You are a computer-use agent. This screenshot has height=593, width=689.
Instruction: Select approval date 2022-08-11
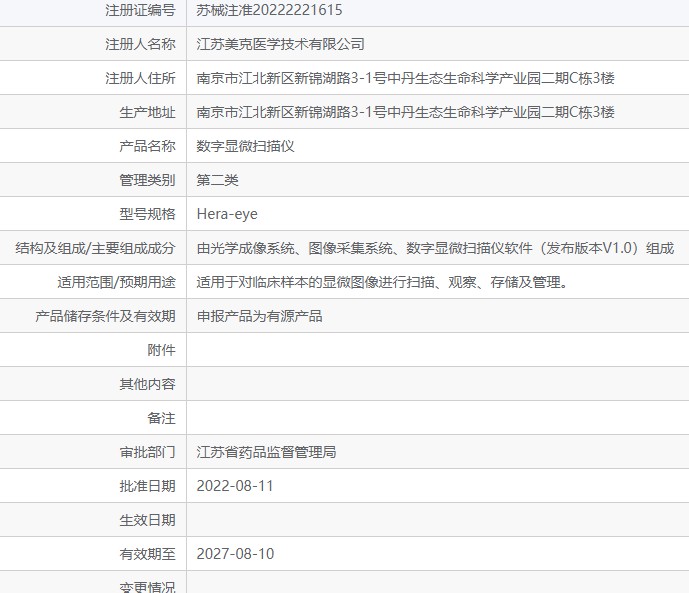235,486
